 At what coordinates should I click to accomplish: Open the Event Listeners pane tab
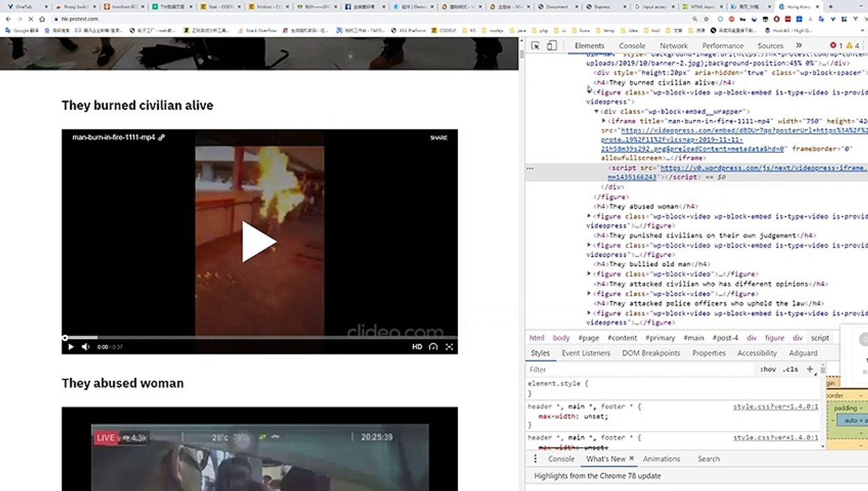[x=586, y=353]
